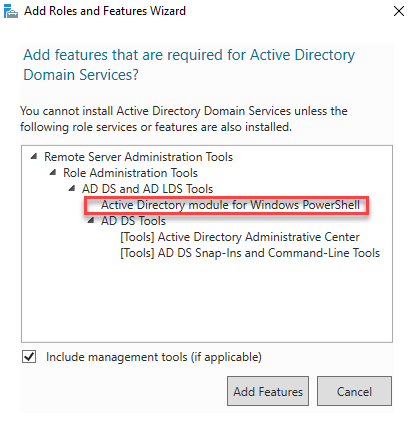
Task: Collapse Remote Server Administration Tools node
Action: pyautogui.click(x=34, y=156)
